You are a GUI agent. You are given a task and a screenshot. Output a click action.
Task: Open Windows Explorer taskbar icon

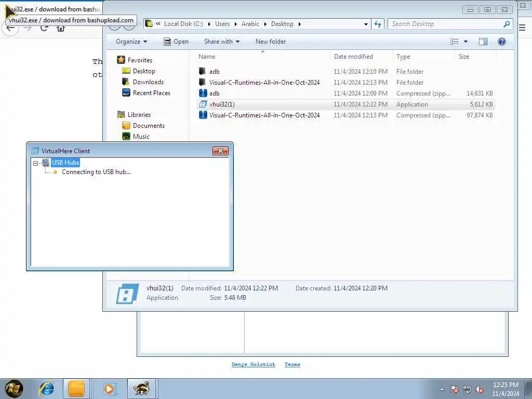76,389
